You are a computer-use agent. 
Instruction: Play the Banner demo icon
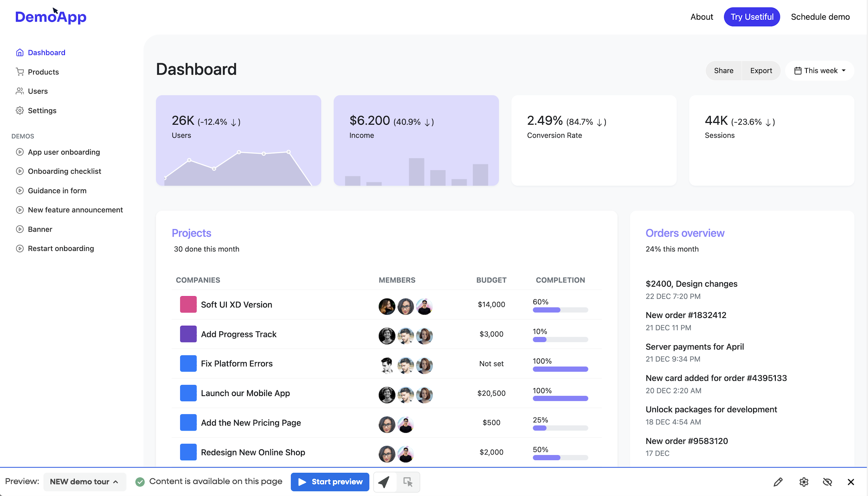pyautogui.click(x=20, y=229)
